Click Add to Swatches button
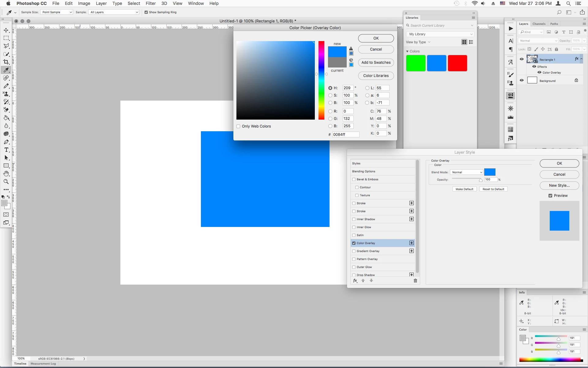The width and height of the screenshot is (588, 368). 376,63
